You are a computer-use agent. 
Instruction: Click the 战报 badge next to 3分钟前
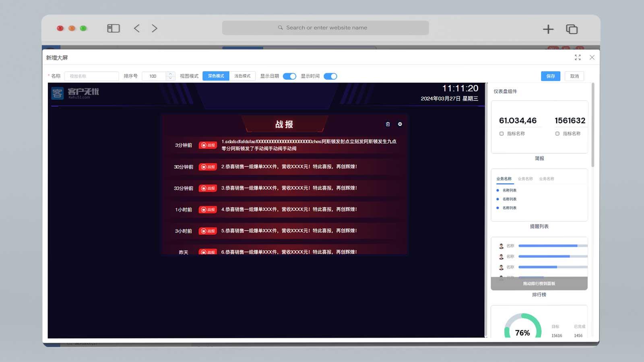(208, 145)
